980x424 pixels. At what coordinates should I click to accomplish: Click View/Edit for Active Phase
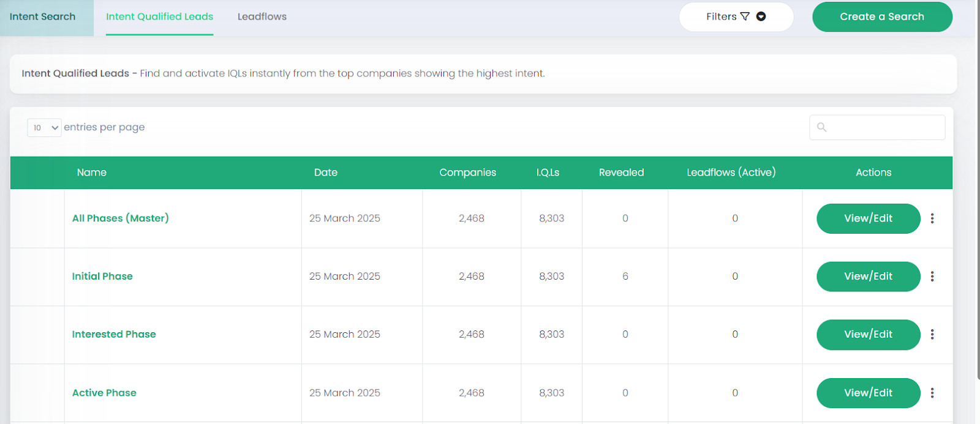pos(868,393)
